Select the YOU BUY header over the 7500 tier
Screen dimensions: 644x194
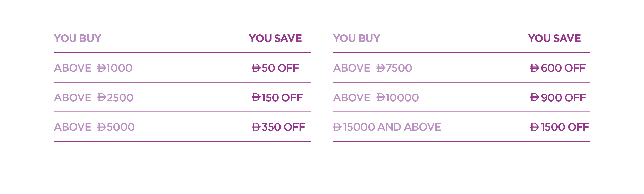tap(357, 38)
